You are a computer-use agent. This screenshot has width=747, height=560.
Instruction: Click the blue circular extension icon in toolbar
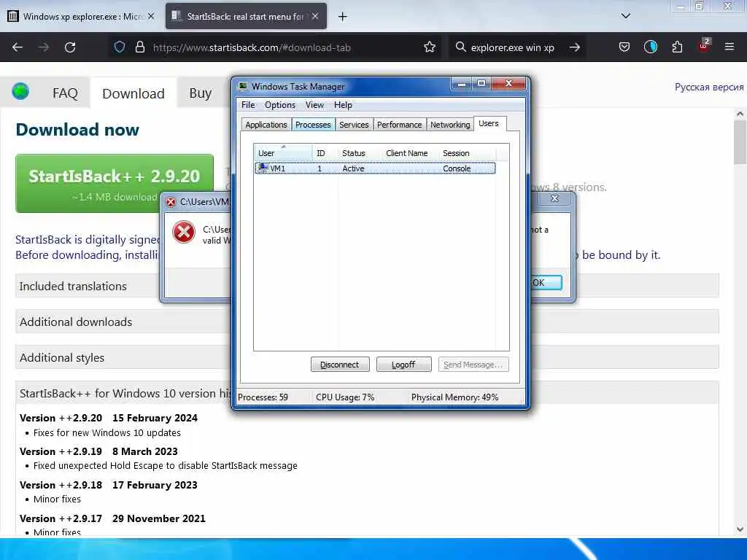click(x=650, y=47)
